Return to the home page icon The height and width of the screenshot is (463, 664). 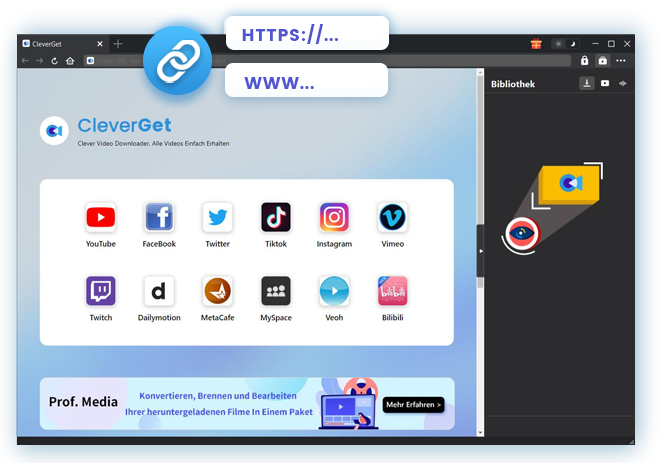[x=70, y=61]
